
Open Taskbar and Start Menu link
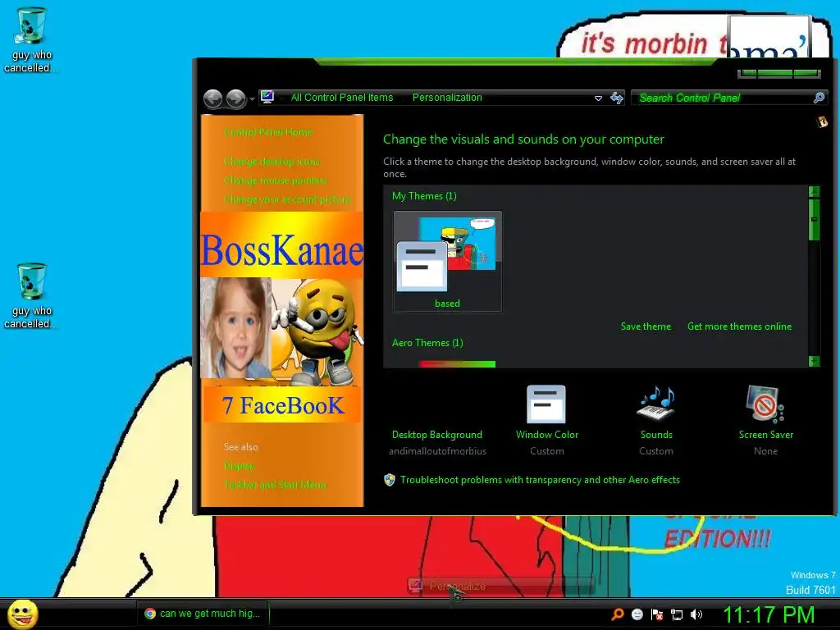(276, 485)
